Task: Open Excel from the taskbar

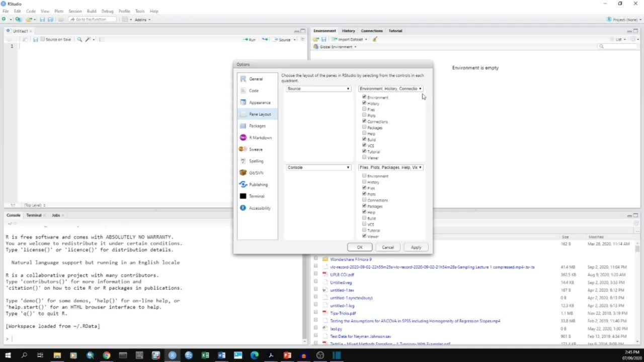Action: [x=205, y=355]
